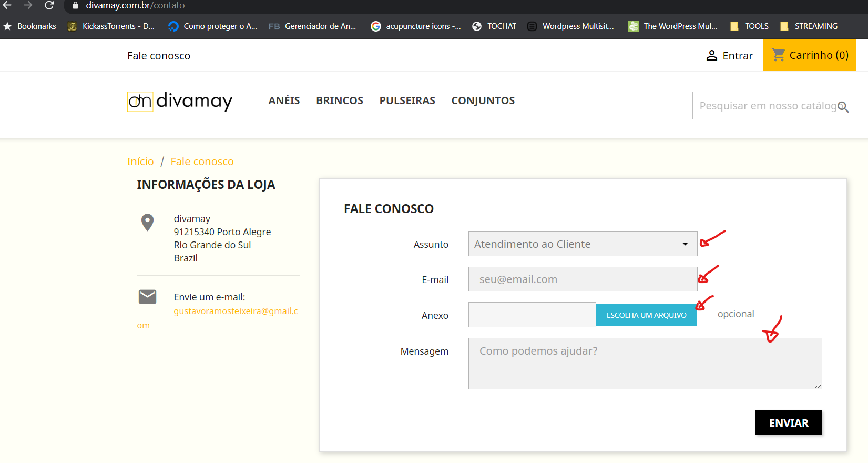Image resolution: width=868 pixels, height=463 pixels.
Task: Open the ANÉIS menu
Action: click(x=284, y=100)
